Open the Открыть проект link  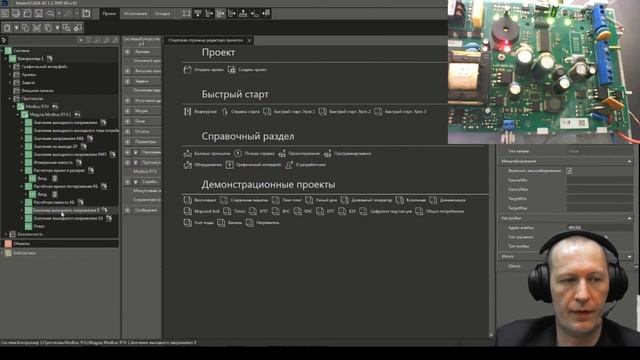209,70
